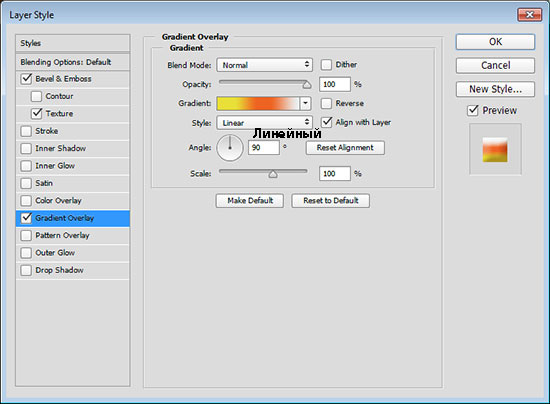Viewport: 550px width, 404px height.
Task: Click the Opacity slider handle
Action: click(x=307, y=85)
